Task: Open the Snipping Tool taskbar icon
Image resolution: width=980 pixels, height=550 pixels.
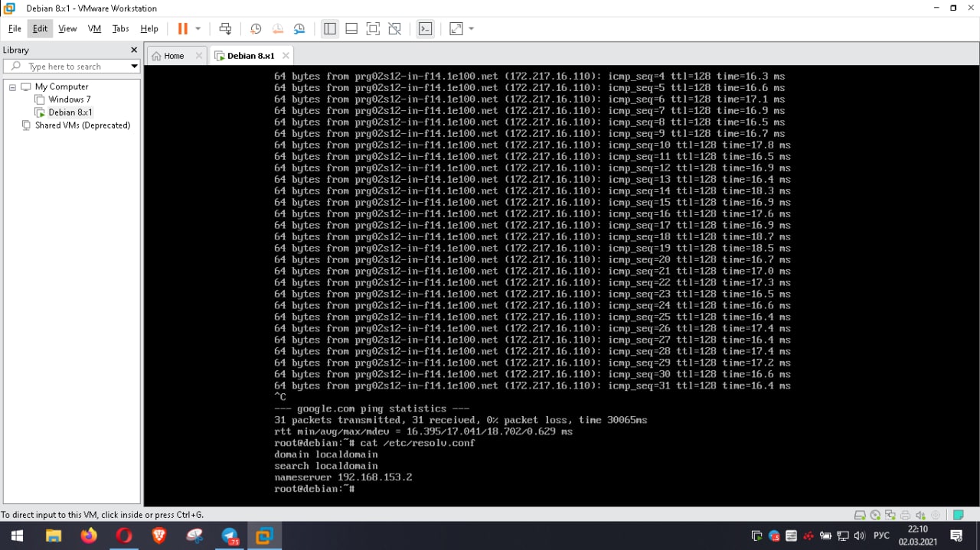Action: [x=194, y=535]
